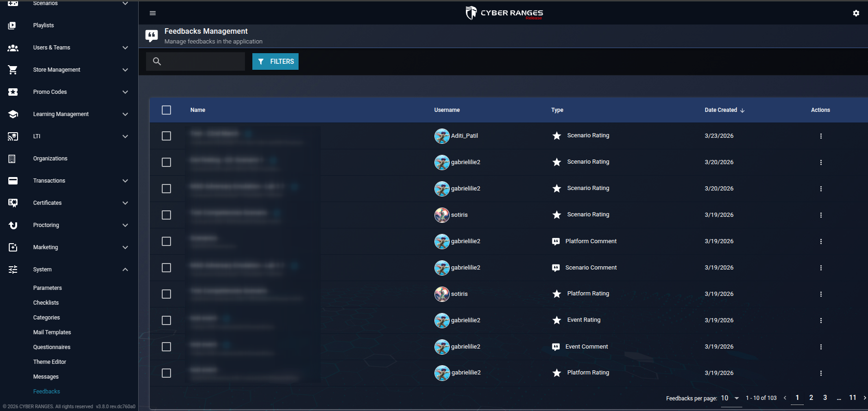This screenshot has width=868, height=411.
Task: Open actions menu for Aditi_Patil feedback
Action: point(821,136)
